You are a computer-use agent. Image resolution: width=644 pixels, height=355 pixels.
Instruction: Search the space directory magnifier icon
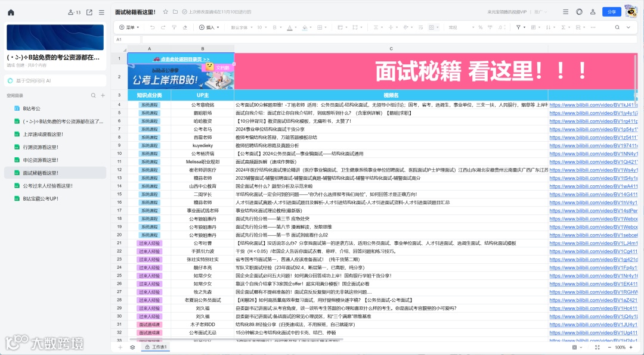click(93, 96)
